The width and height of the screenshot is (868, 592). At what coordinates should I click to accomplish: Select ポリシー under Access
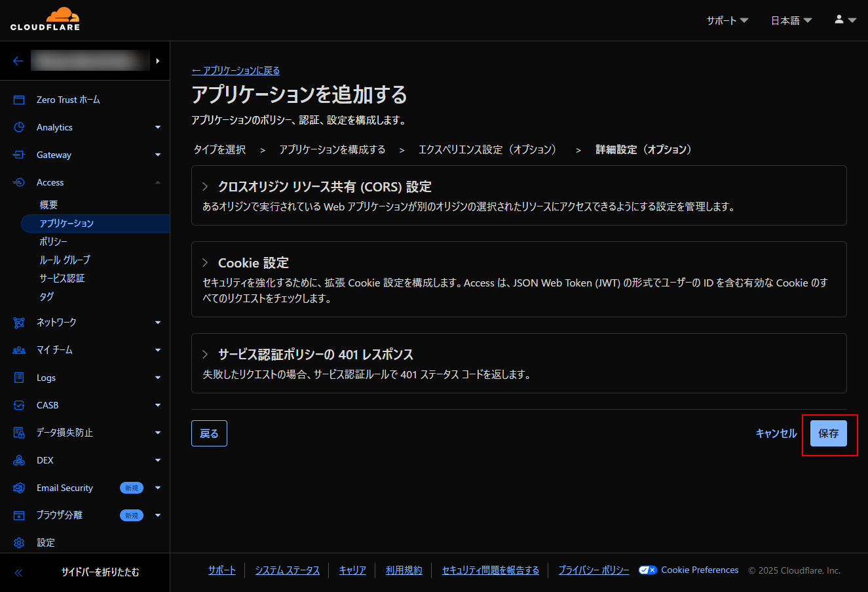click(53, 241)
